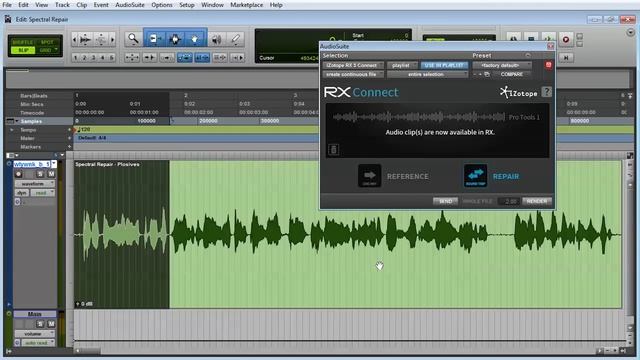Enable SPOT edit mode
The image size is (640, 360).
[47, 42]
